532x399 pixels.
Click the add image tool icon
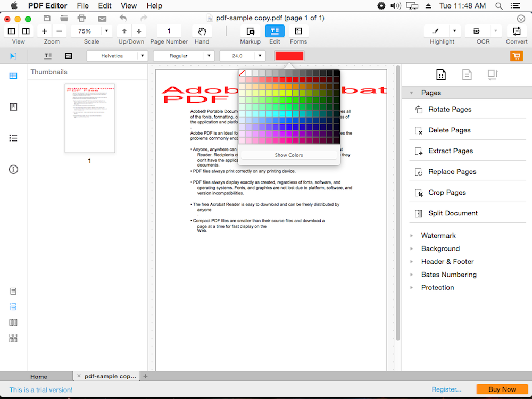point(69,56)
